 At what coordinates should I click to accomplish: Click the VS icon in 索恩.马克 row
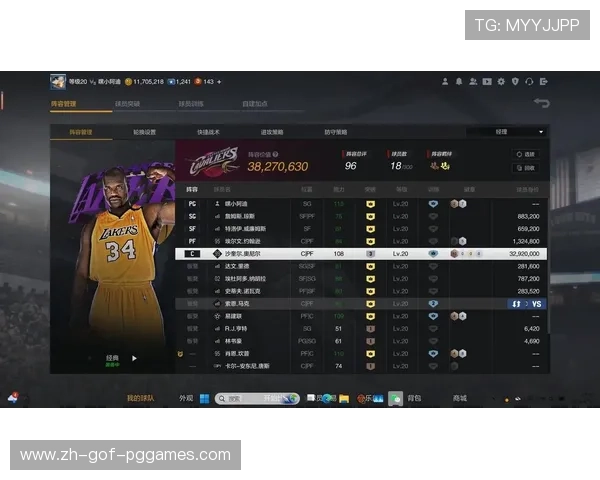(535, 303)
